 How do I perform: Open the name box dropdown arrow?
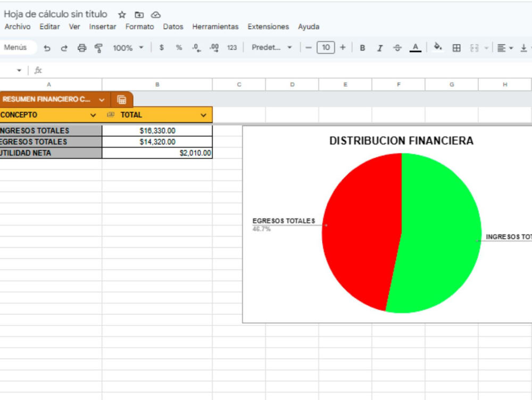coord(19,70)
